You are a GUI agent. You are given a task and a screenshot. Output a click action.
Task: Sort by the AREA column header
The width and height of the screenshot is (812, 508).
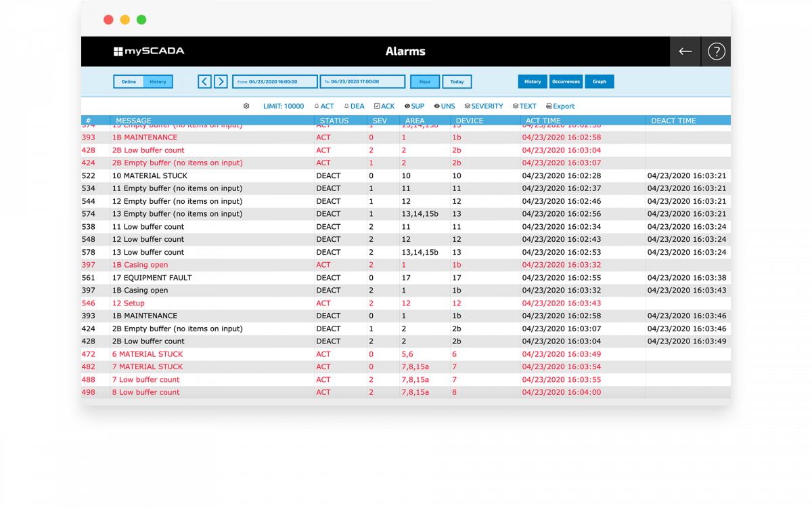point(415,121)
